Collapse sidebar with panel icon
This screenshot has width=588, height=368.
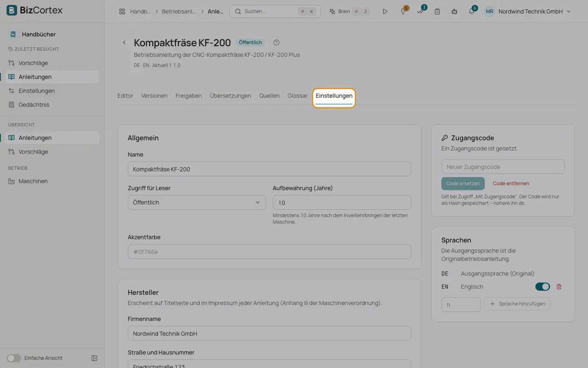[x=94, y=358]
